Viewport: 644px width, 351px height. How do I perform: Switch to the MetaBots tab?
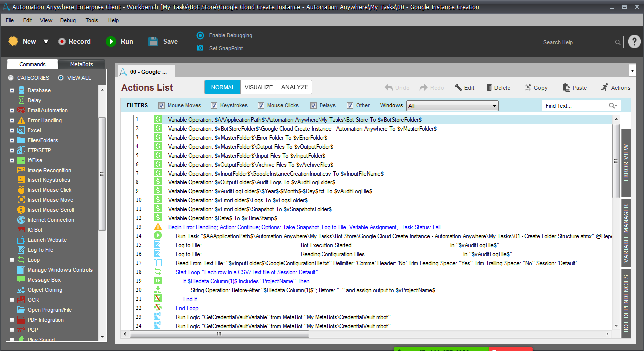pyautogui.click(x=81, y=64)
